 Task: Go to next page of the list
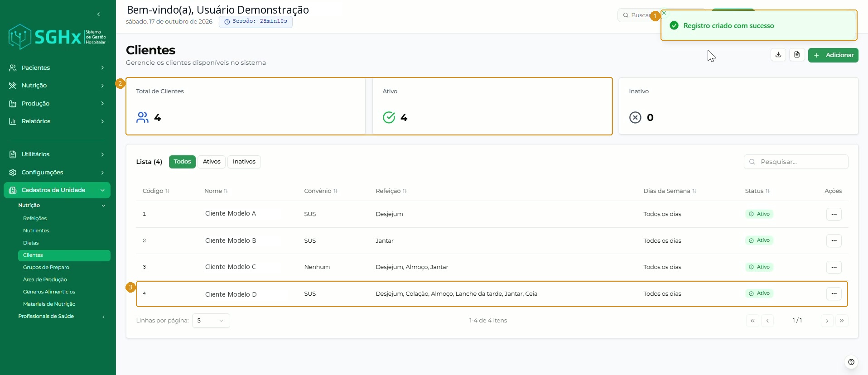[827, 321]
